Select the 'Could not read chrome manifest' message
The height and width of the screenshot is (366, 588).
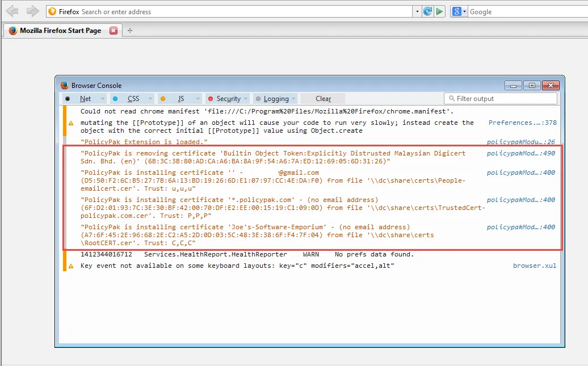[267, 111]
